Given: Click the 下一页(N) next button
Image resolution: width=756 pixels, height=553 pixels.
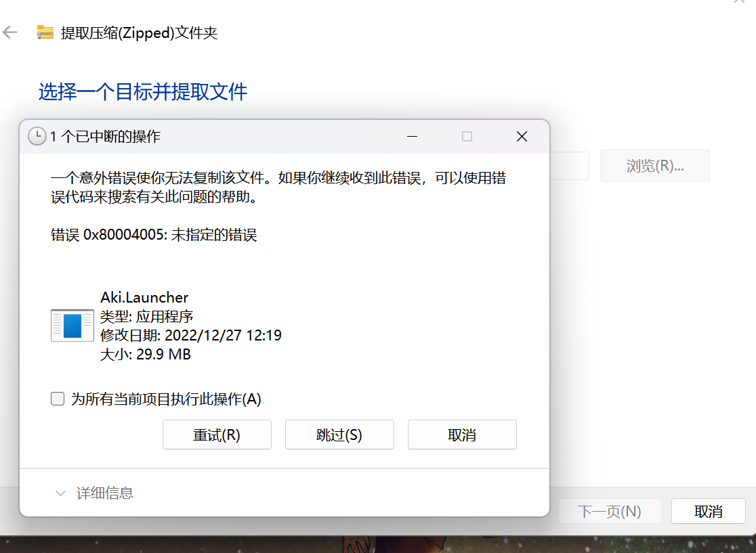Looking at the screenshot, I should tap(610, 511).
